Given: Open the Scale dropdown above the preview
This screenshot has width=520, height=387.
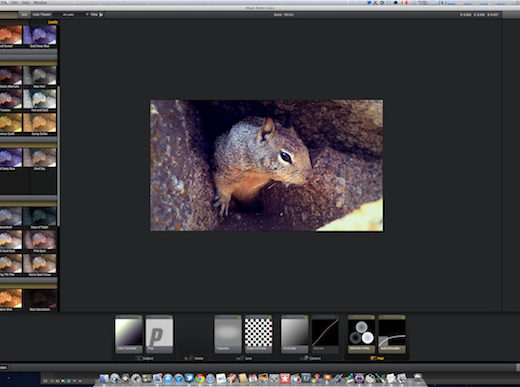Looking at the screenshot, I should tap(284, 15).
